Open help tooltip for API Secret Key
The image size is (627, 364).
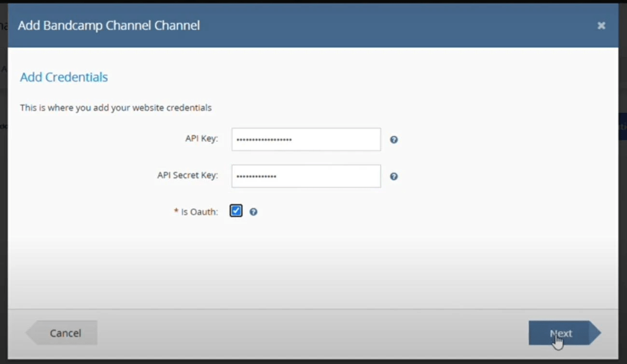(394, 176)
